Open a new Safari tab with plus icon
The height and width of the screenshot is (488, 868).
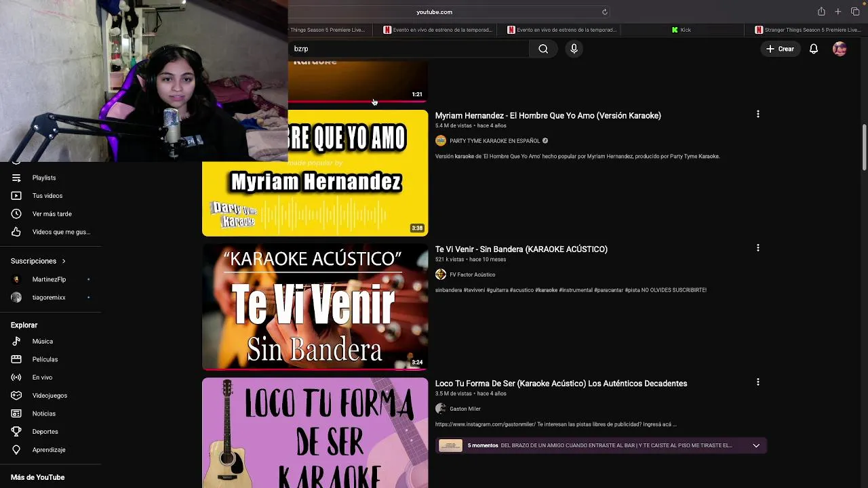838,12
